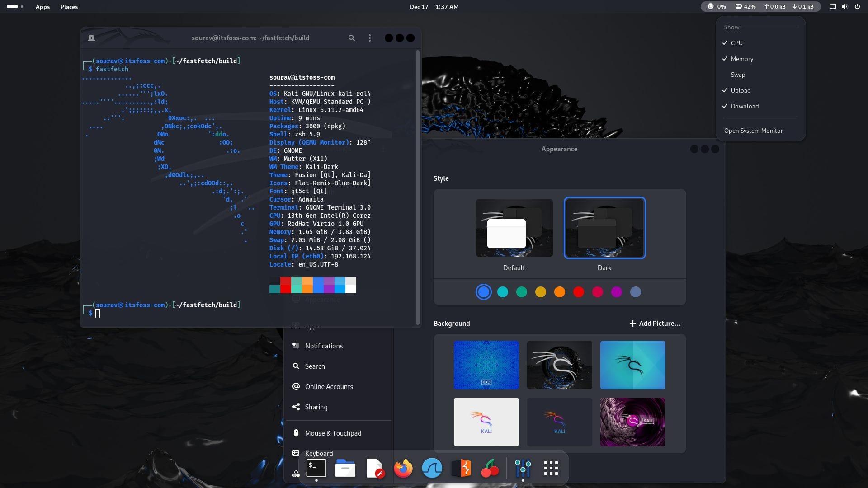The width and height of the screenshot is (868, 488).
Task: Launch Wireshark from the dock
Action: pos(432,469)
